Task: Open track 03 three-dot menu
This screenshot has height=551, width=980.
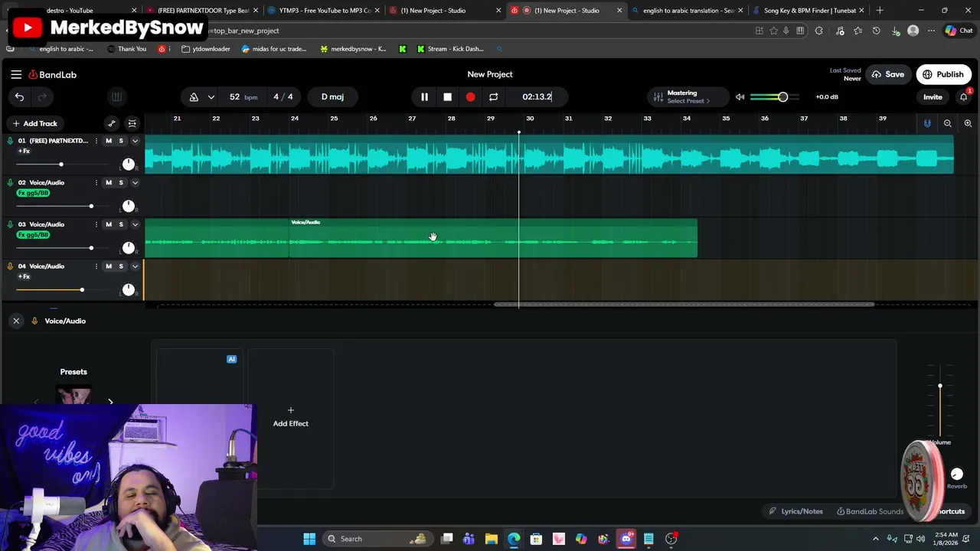Action: click(96, 224)
